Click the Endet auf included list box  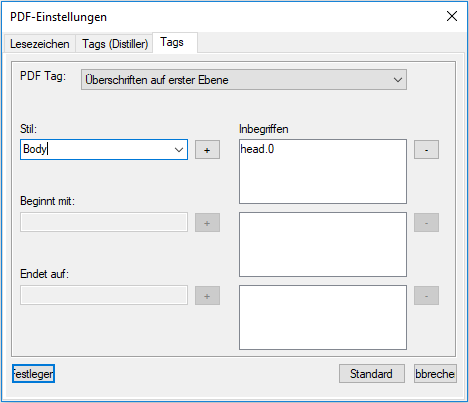(x=323, y=317)
